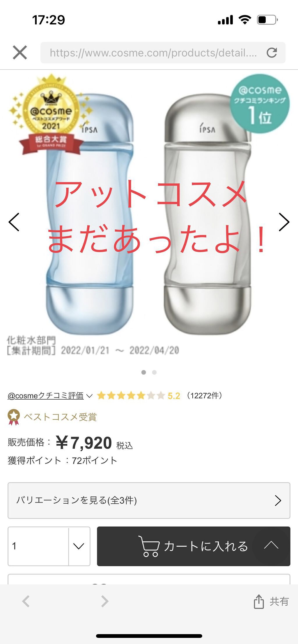The height and width of the screenshot is (644, 298).
Task: Open @cosmeクチコミ評価 link
Action: (x=46, y=396)
